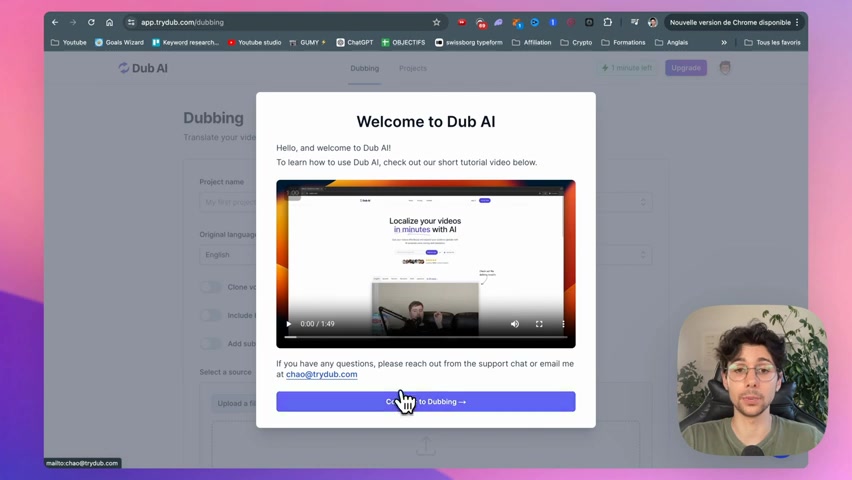The image size is (852, 480).
Task: View site information icon in address bar
Action: 131,22
